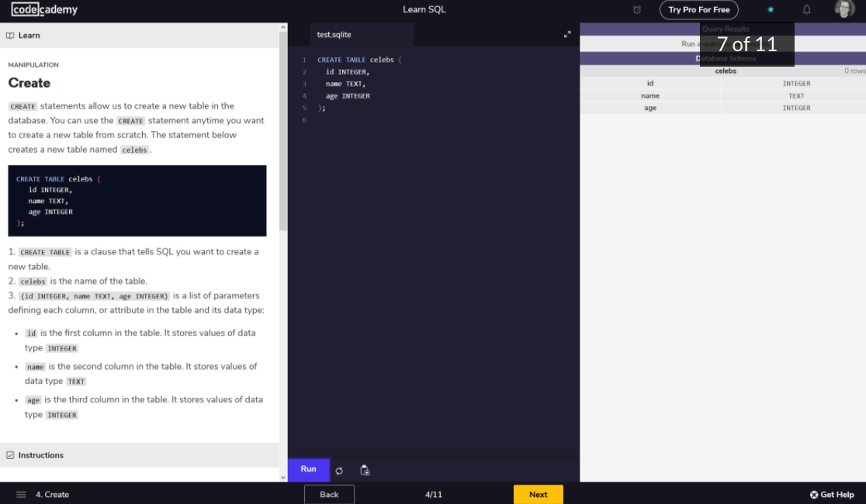
Task: Go to the Next exercise
Action: [x=538, y=495]
